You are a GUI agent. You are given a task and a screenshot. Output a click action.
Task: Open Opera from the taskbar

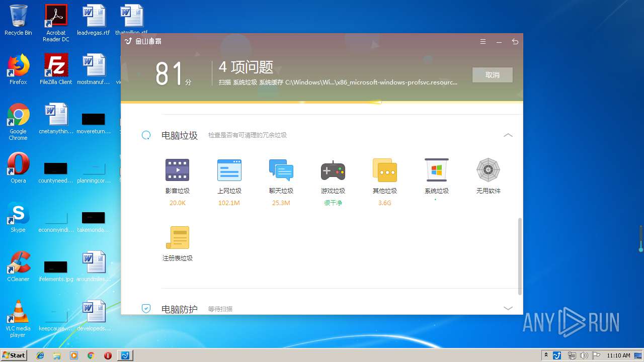108,355
